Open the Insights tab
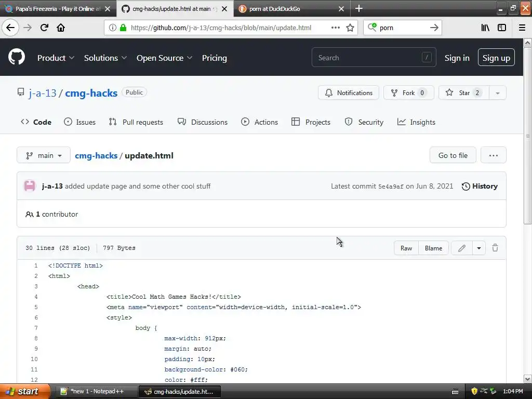 (416, 122)
